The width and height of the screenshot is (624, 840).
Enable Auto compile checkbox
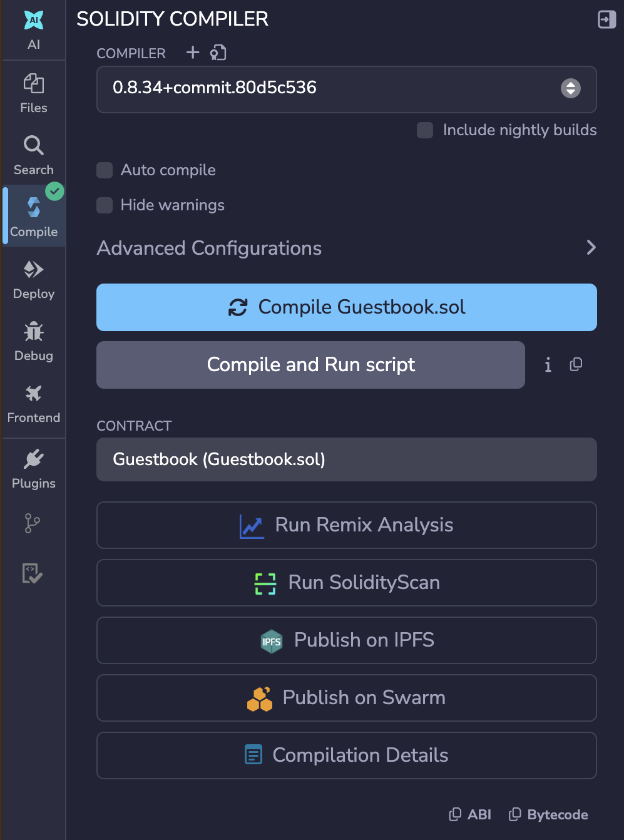(x=105, y=170)
